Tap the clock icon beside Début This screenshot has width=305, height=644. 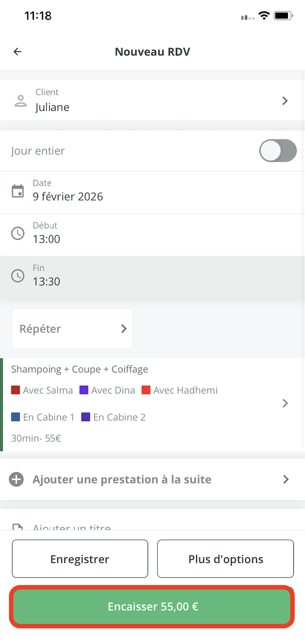pos(18,233)
